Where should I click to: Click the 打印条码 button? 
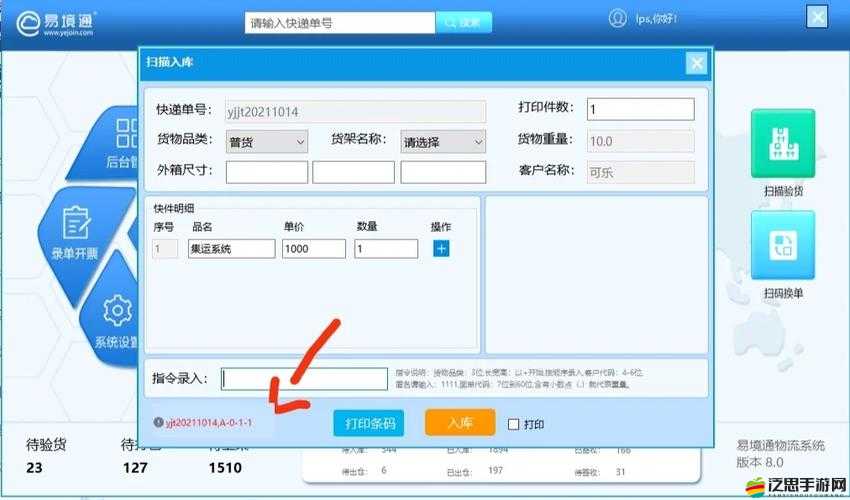[x=369, y=423]
